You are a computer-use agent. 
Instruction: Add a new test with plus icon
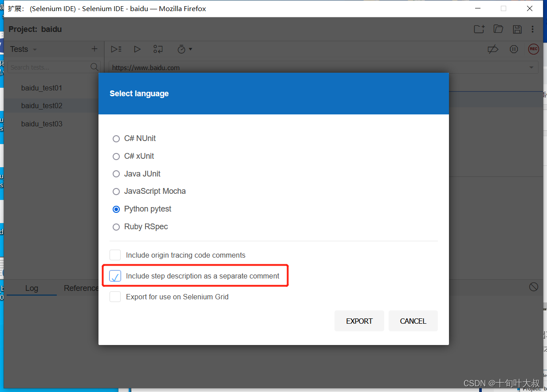94,49
